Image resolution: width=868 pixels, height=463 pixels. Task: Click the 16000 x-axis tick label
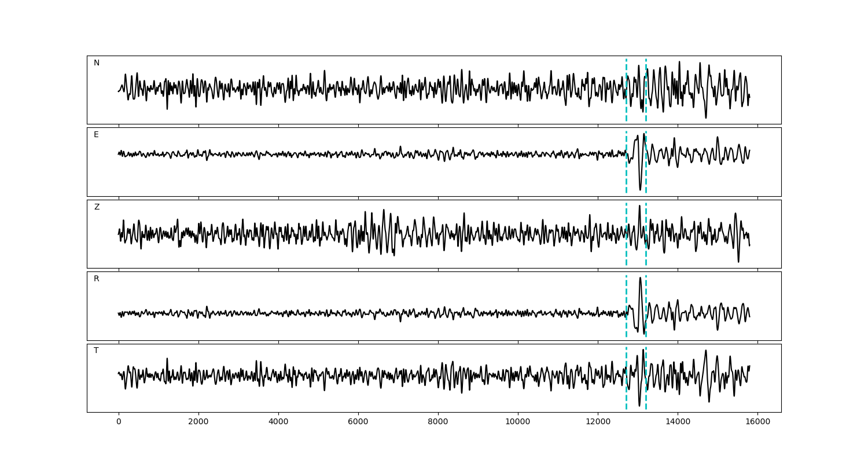(x=757, y=422)
